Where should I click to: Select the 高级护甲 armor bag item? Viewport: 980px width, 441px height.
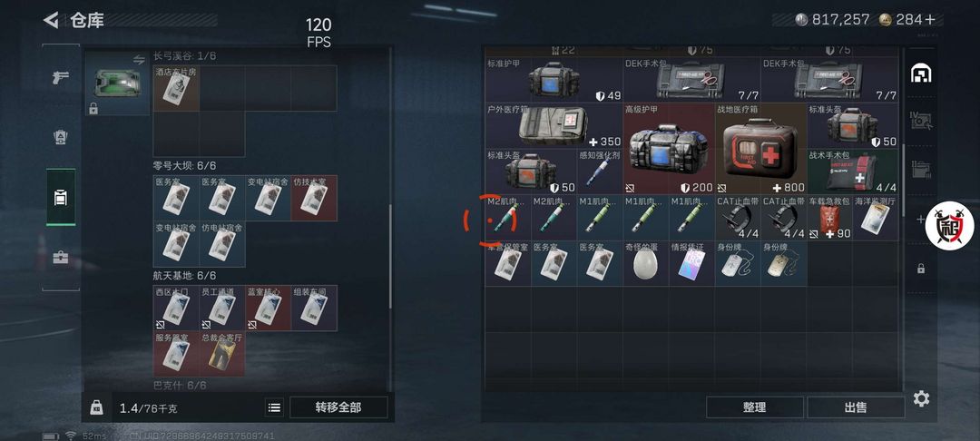[x=669, y=149]
